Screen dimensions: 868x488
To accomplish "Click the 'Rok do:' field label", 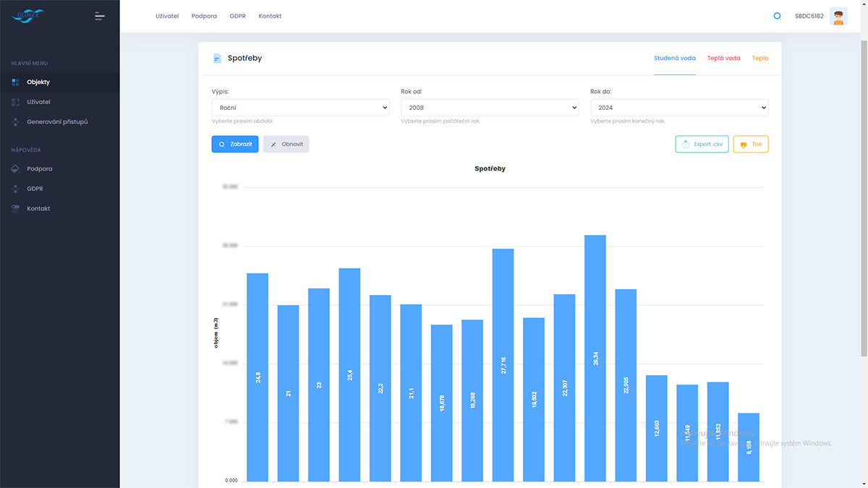I will click(x=601, y=92).
